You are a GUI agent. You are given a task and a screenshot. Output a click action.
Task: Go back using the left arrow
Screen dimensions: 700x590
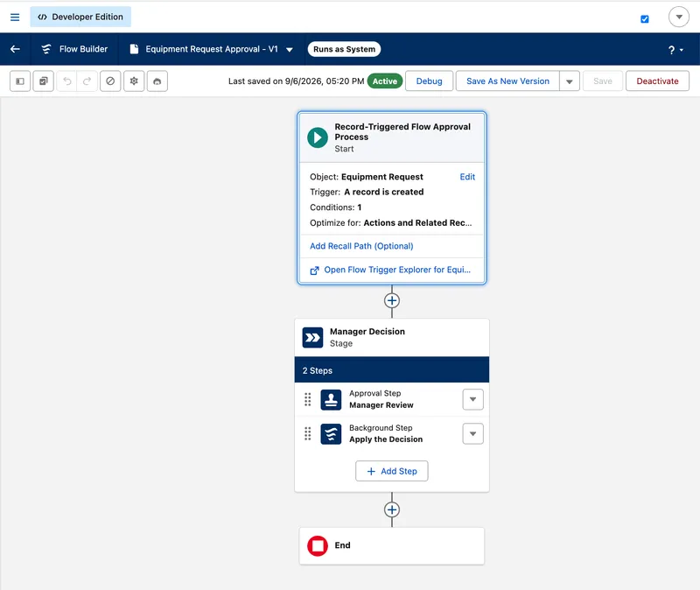(x=15, y=49)
